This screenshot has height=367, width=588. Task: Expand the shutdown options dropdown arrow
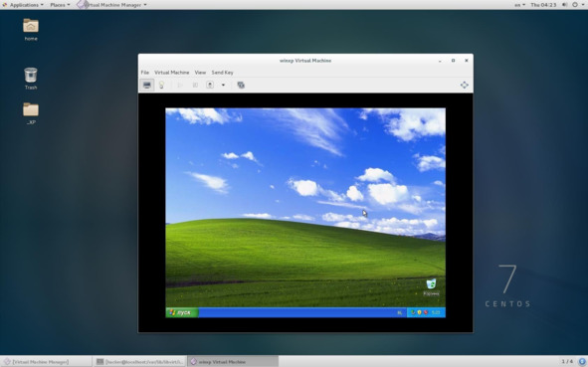[x=223, y=86]
